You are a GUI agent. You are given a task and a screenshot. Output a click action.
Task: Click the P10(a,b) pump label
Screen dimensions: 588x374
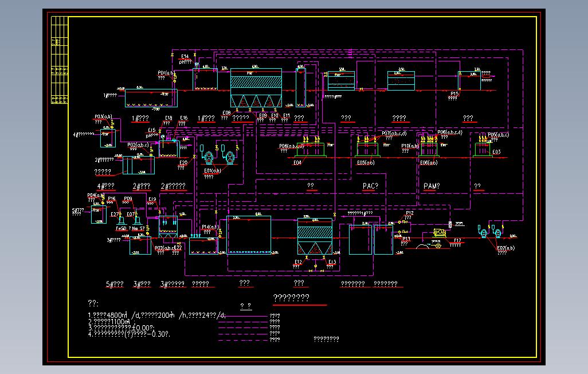410,146
